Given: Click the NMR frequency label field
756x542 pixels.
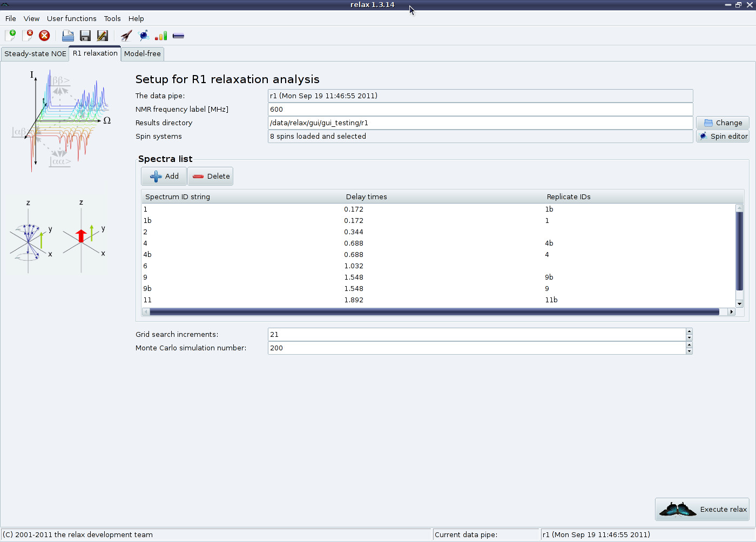Looking at the screenshot, I should point(480,109).
